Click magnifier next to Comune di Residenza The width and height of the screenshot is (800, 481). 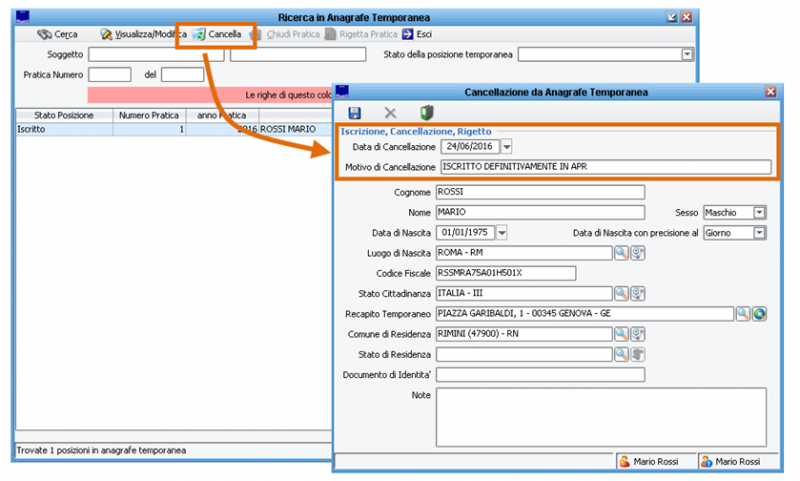click(621, 334)
